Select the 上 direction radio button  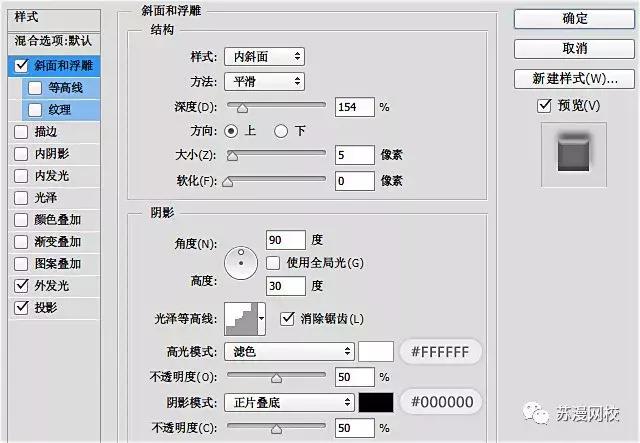(x=231, y=131)
